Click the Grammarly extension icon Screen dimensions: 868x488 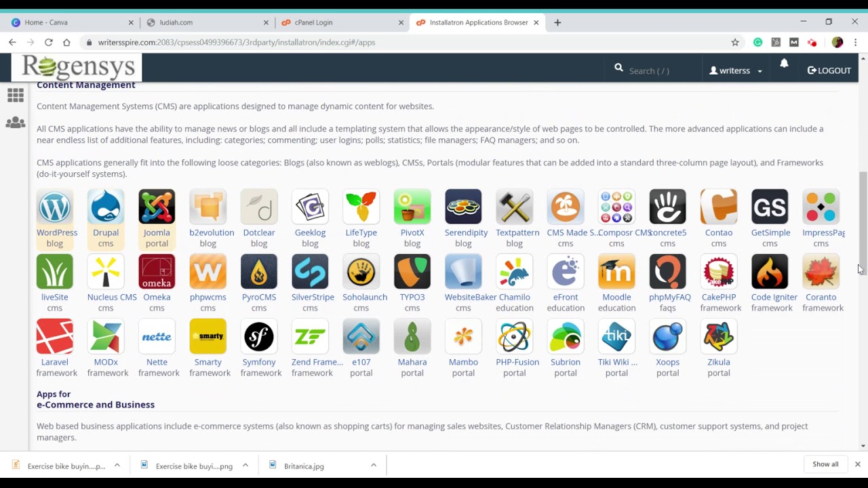pos(757,42)
